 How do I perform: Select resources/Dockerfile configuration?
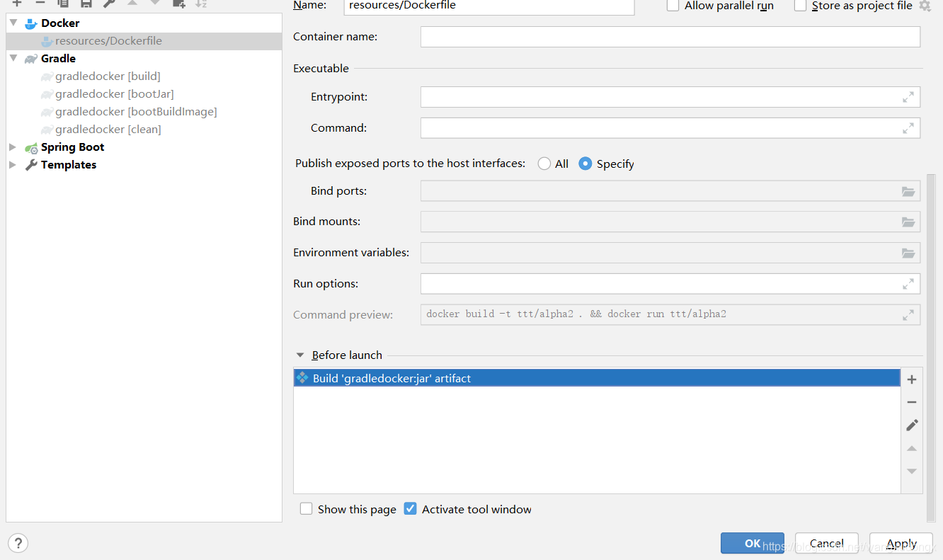pos(144,41)
